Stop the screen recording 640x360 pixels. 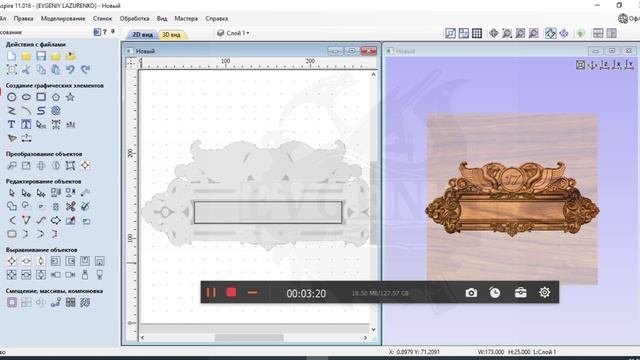[x=231, y=292]
